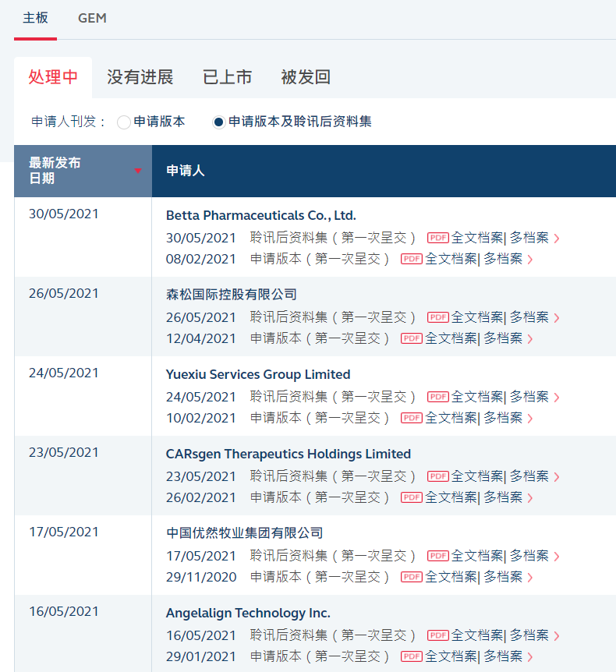
Task: Open 全文档案 link for CARsgen 23/05/2021 row
Action: [477, 476]
